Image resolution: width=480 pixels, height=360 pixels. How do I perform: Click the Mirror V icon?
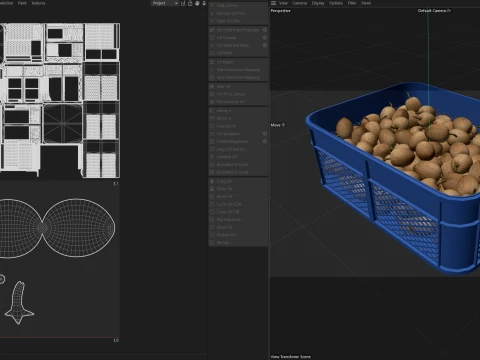point(212,118)
